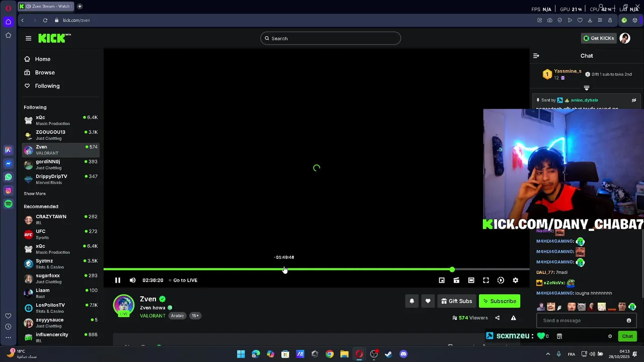Open Spotify in Opera sidebar
Screen dimensions: 644x362
8,204
